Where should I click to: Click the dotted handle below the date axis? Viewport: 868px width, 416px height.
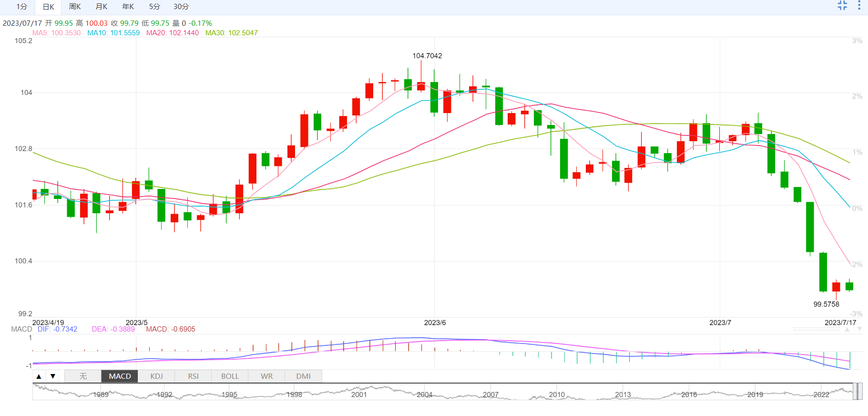pos(816,329)
